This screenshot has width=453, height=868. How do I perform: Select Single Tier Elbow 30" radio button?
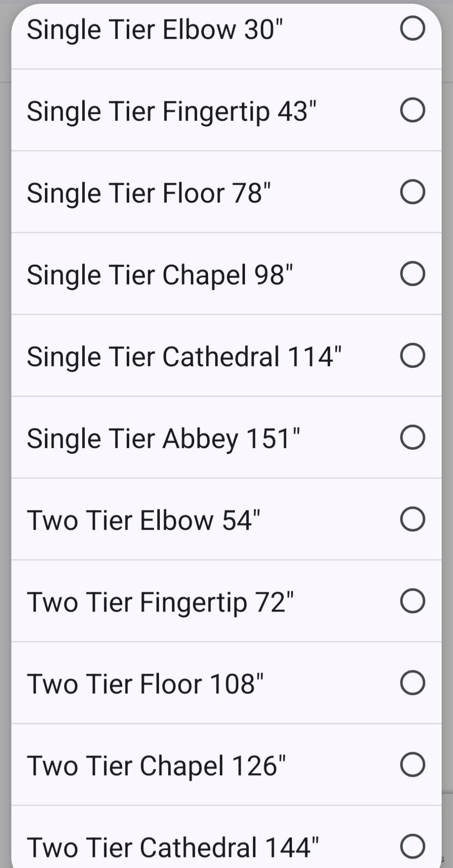tap(412, 29)
